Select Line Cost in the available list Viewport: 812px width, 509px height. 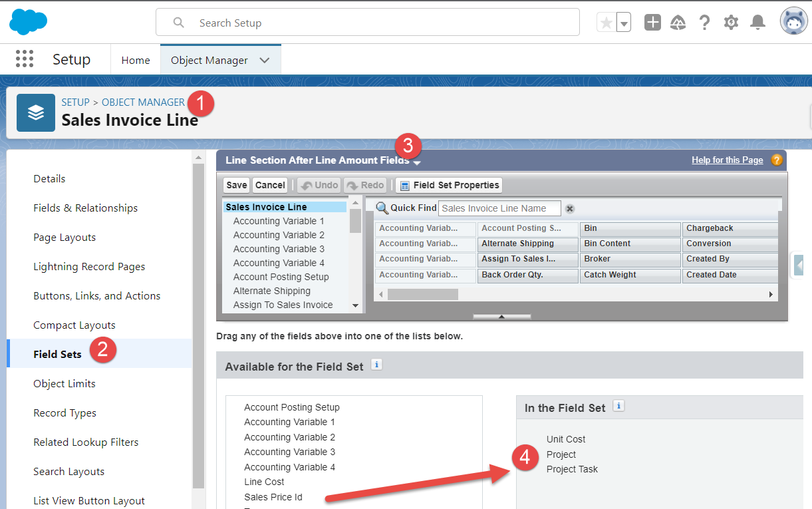[x=264, y=482]
